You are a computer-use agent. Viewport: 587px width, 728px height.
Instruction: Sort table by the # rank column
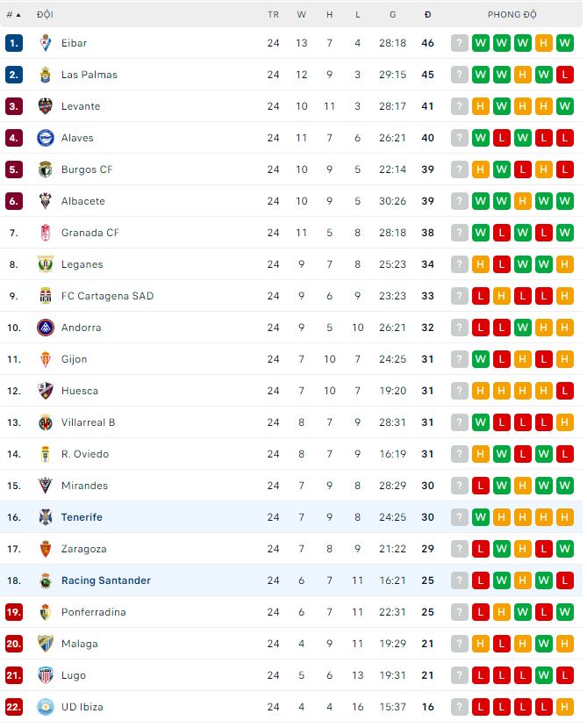tap(13, 15)
